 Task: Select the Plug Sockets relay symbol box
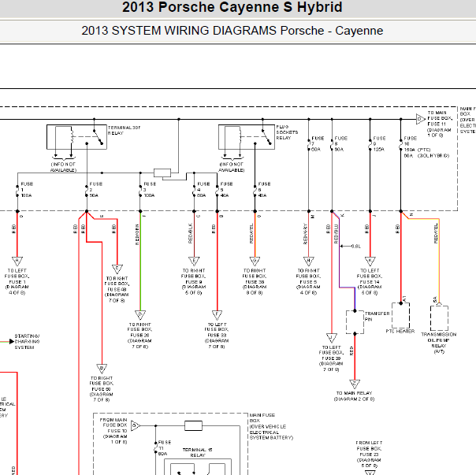[247, 137]
